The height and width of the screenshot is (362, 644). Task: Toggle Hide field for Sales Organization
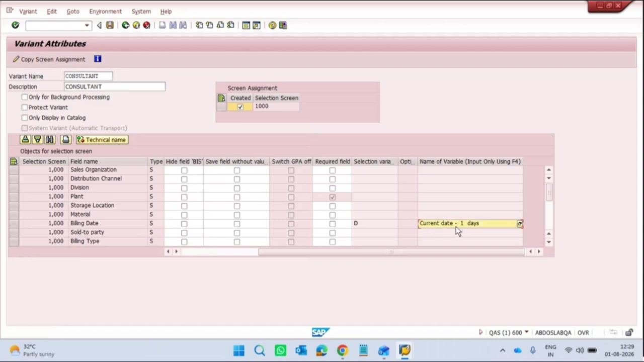pos(184,170)
